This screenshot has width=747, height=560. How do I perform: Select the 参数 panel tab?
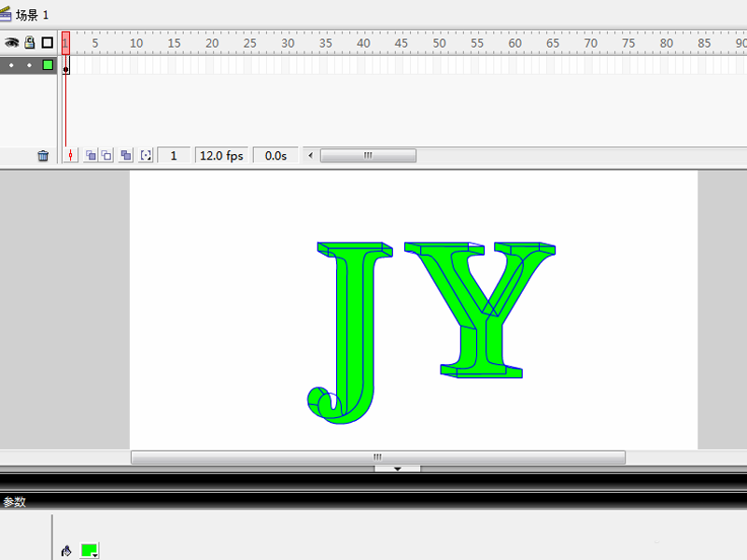pyautogui.click(x=14, y=502)
